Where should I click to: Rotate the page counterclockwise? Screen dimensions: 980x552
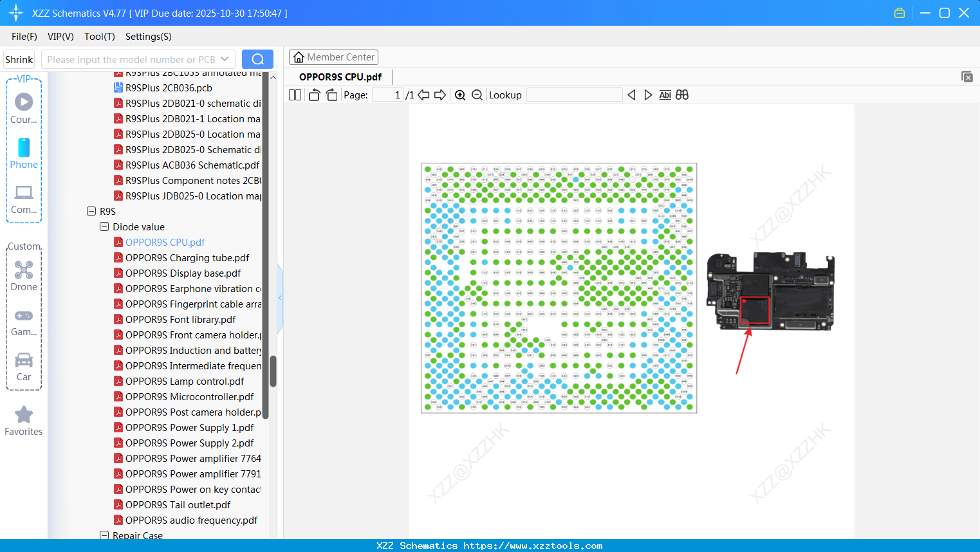click(314, 95)
